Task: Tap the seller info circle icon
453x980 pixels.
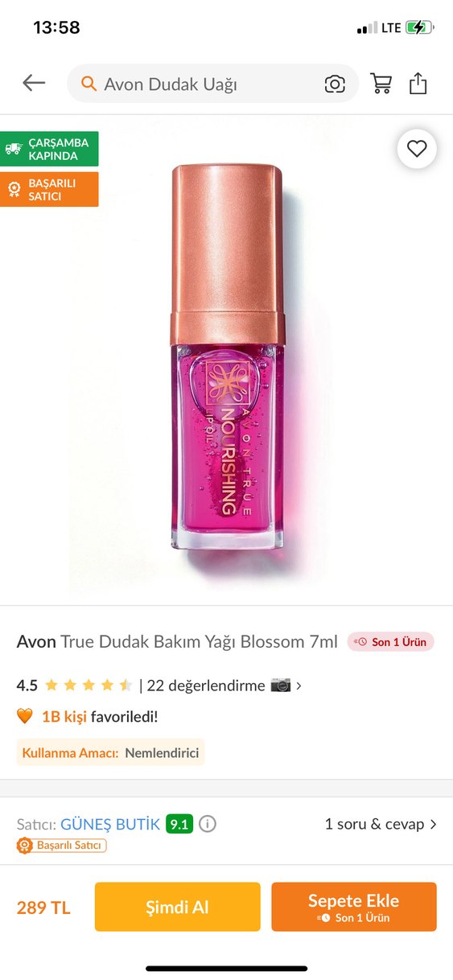Action: point(208,824)
